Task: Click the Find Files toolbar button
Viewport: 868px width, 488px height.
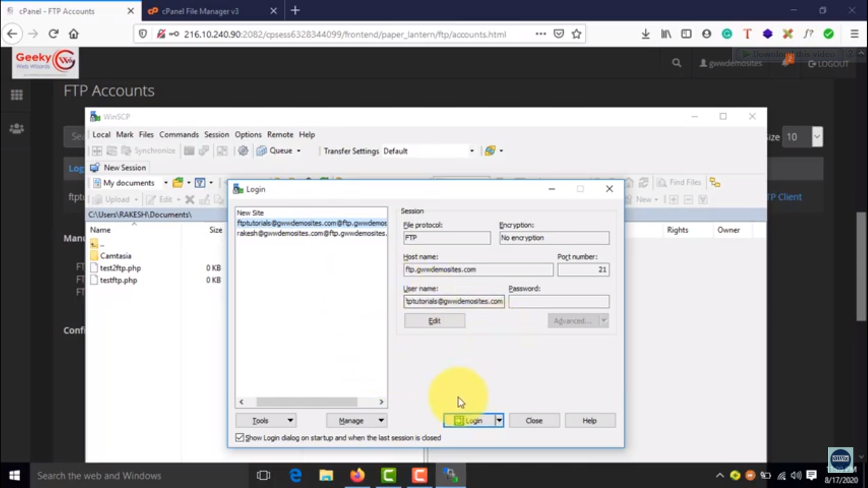Action: (679, 182)
